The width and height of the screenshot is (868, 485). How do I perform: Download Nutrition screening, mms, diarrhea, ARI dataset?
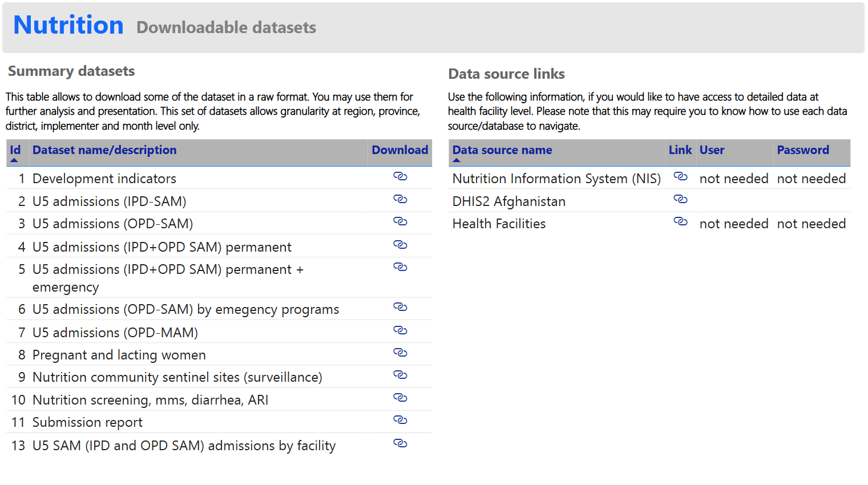click(x=400, y=398)
